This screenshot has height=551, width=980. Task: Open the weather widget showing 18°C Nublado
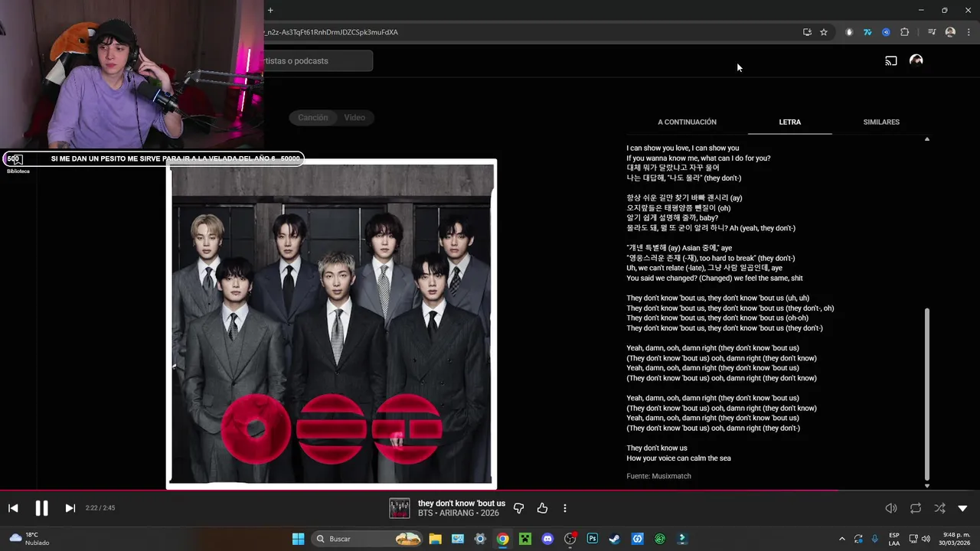28,539
